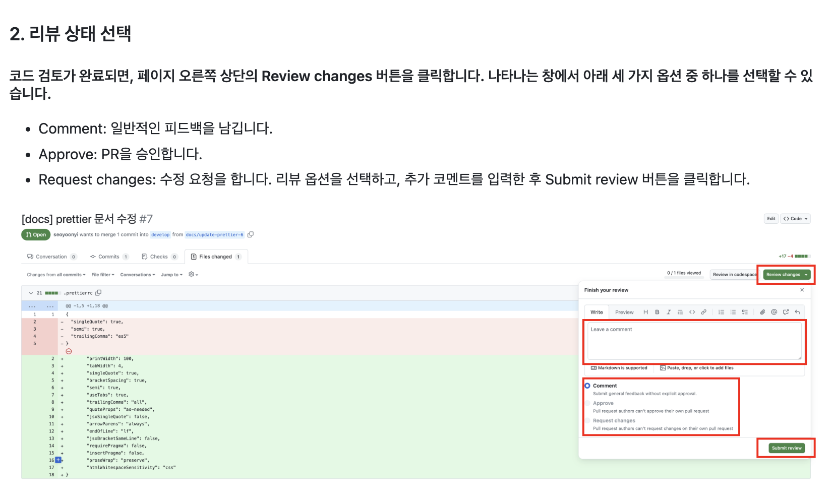This screenshot has height=504, width=833.
Task: Open the develop branch link
Action: tap(160, 235)
